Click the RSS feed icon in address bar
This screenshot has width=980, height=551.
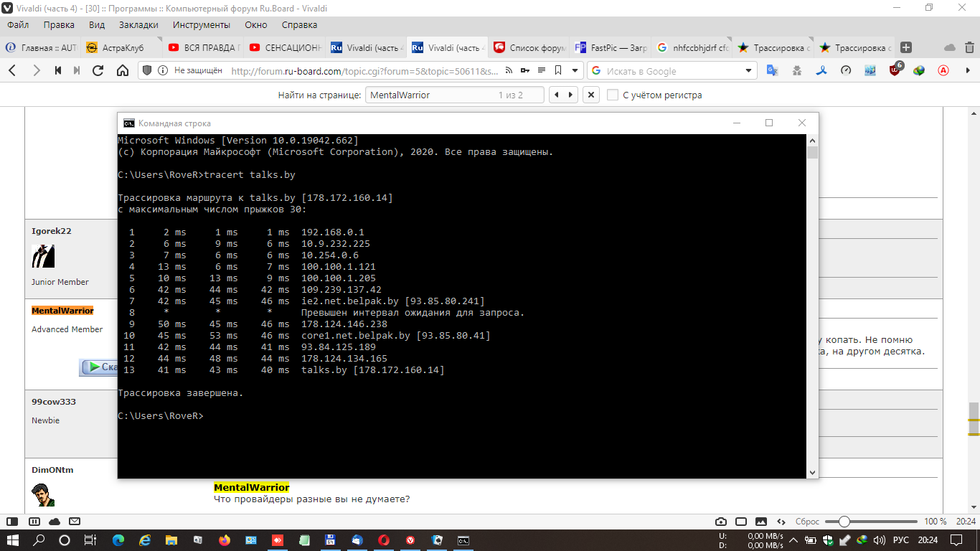coord(509,70)
